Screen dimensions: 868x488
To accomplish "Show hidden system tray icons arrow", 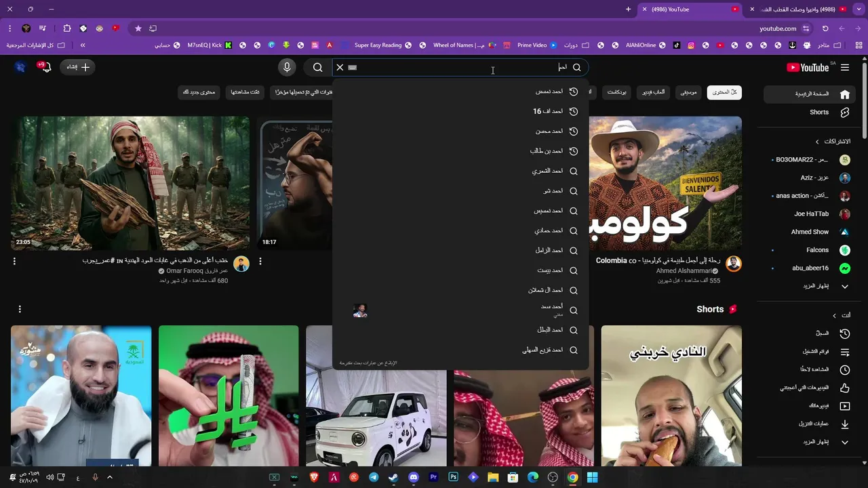I will point(109,477).
